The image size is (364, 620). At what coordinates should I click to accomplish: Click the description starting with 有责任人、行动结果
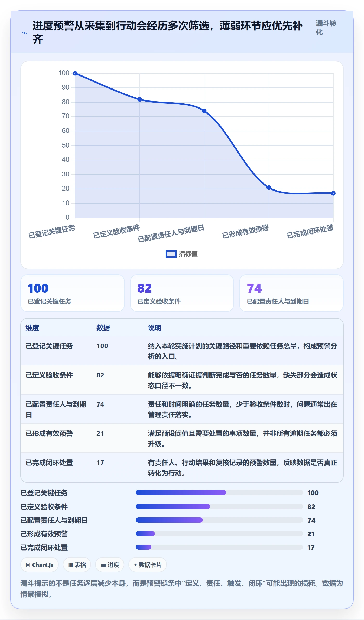pyautogui.click(x=243, y=468)
